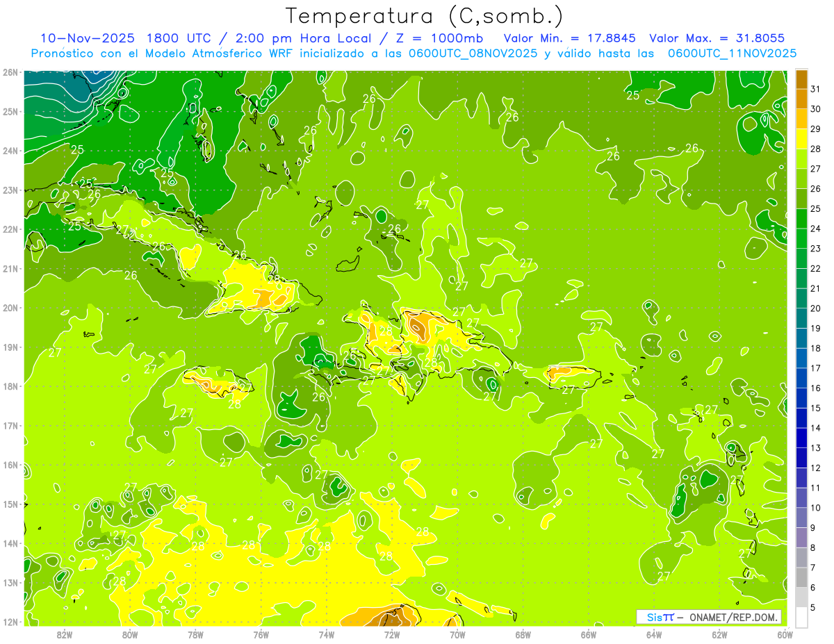The height and width of the screenshot is (644, 834).
Task: Click the blue color band between 15 and 16
Action: tap(801, 398)
